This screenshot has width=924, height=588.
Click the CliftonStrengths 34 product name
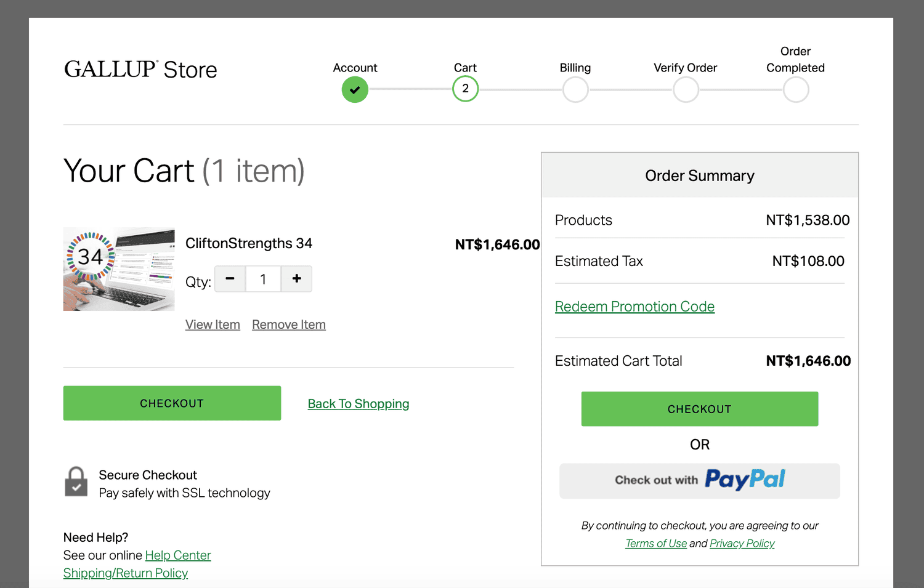click(x=249, y=243)
